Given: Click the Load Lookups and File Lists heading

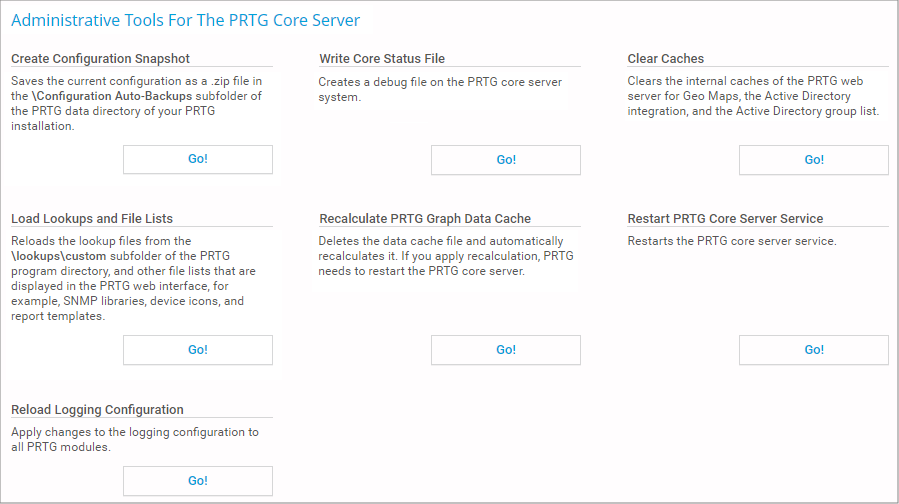Looking at the screenshot, I should pos(92,219).
